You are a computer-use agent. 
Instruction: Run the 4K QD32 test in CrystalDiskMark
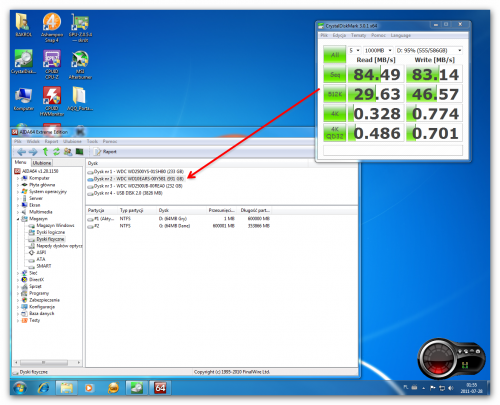click(335, 133)
